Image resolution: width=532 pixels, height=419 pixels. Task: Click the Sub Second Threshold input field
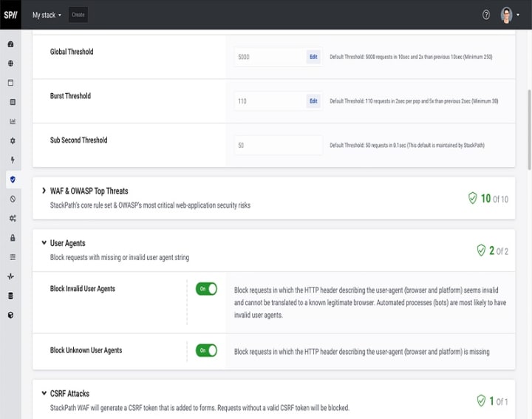278,146
